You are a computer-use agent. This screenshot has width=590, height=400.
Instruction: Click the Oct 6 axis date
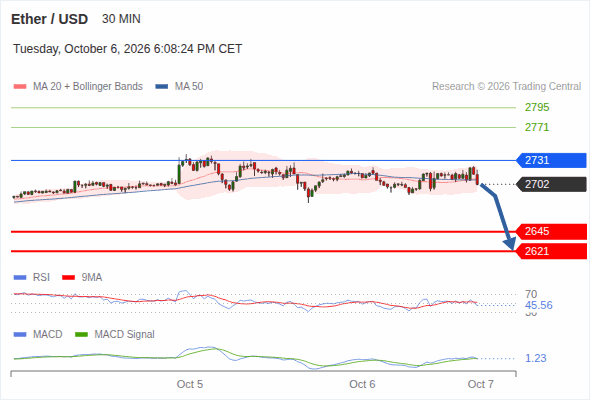tap(362, 384)
